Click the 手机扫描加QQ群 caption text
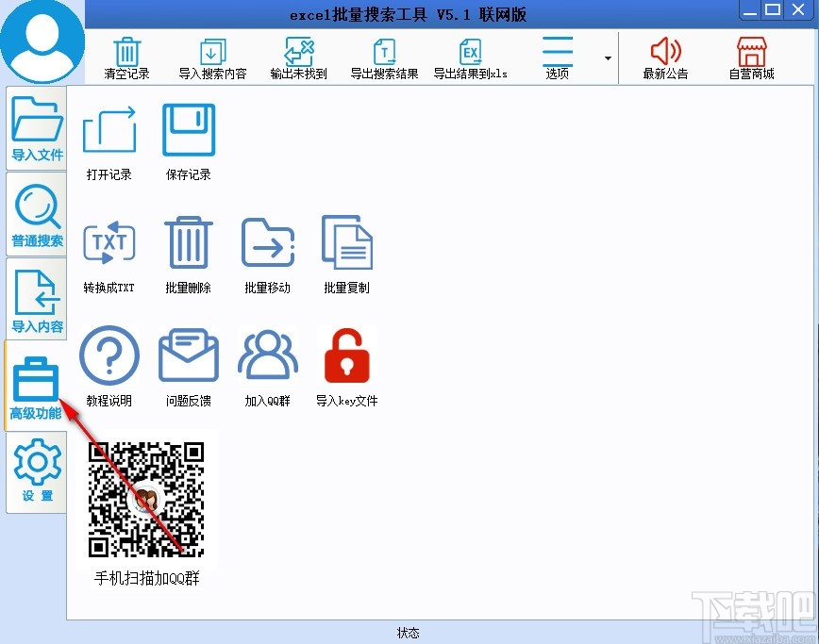Screen dimensions: 819x644 147,578
